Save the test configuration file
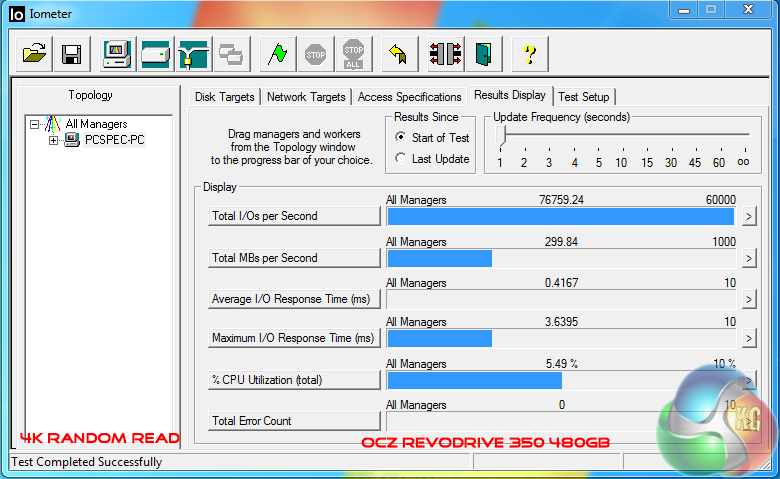Image resolution: width=780 pixels, height=479 pixels. click(x=72, y=53)
